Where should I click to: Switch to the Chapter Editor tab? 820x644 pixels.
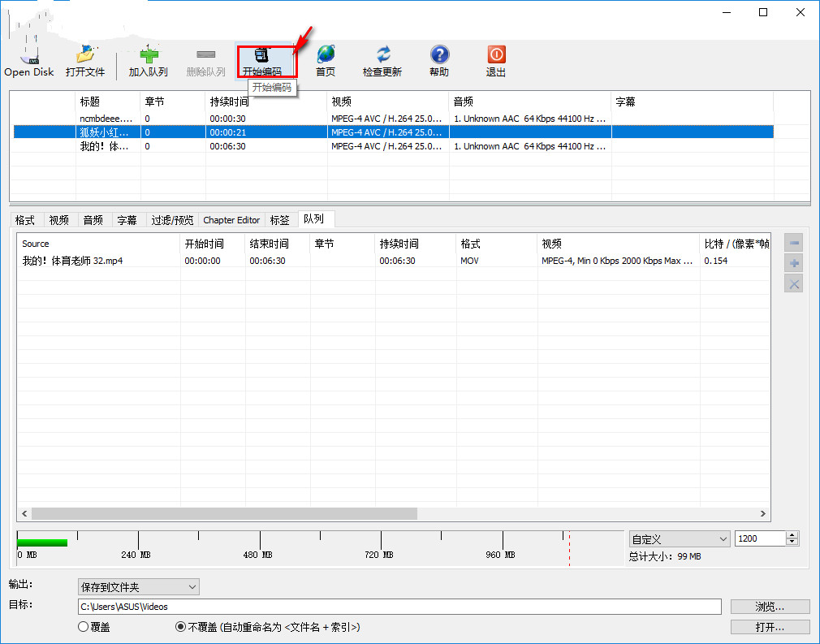[x=231, y=220]
